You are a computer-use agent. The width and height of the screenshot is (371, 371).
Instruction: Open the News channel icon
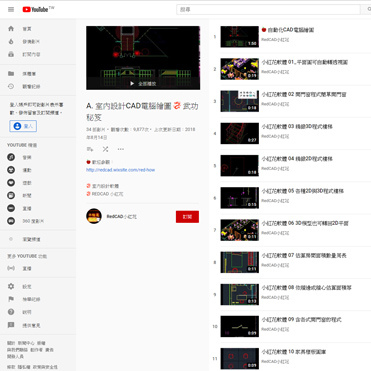click(x=11, y=195)
